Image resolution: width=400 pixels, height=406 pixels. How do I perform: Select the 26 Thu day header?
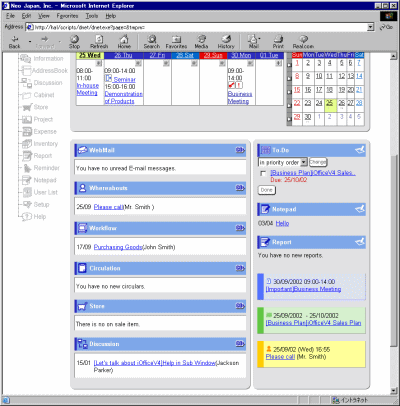(x=124, y=55)
